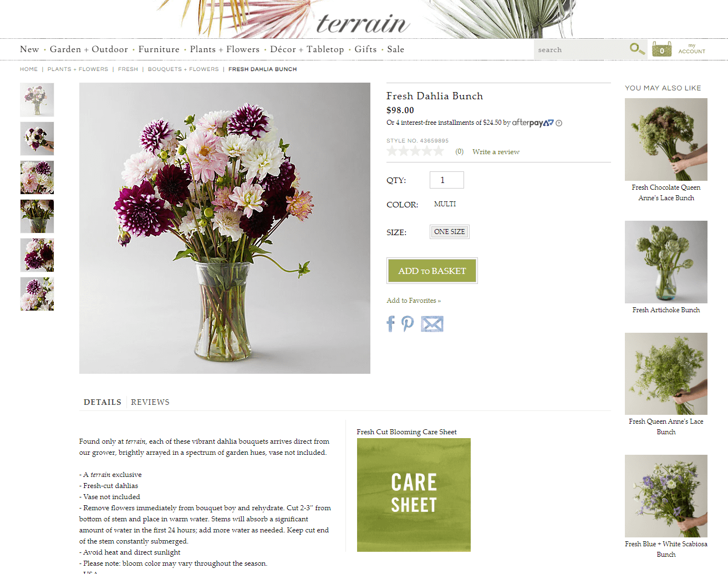The height and width of the screenshot is (574, 728).
Task: Click Add to Favorites link
Action: pyautogui.click(x=414, y=301)
